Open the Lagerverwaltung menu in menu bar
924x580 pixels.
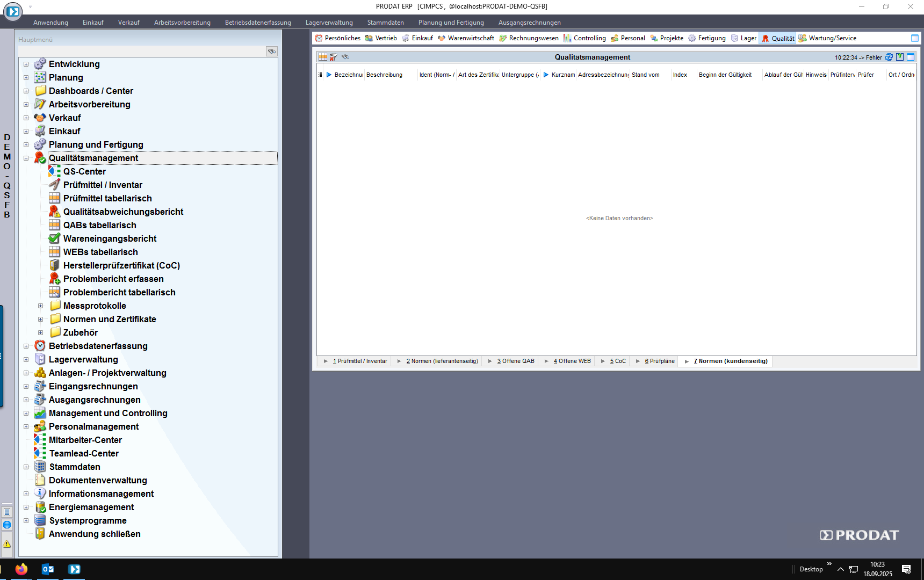click(x=329, y=23)
